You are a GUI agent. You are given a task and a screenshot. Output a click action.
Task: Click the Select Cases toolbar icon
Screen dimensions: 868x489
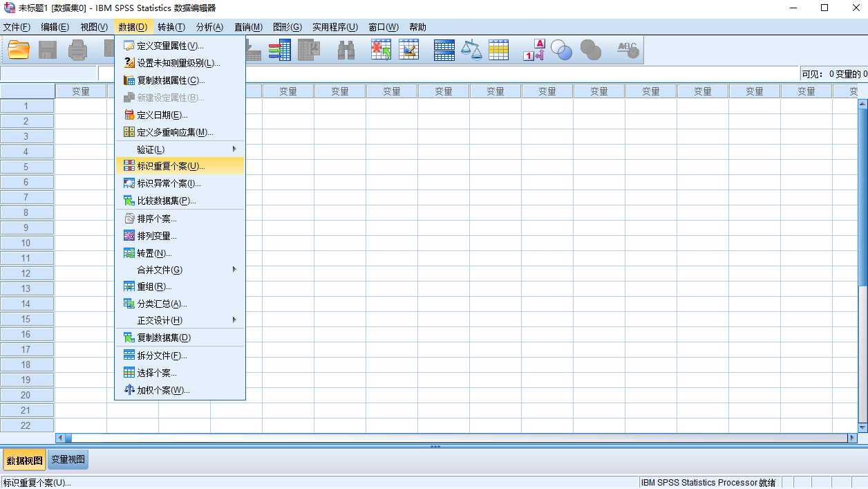(498, 50)
